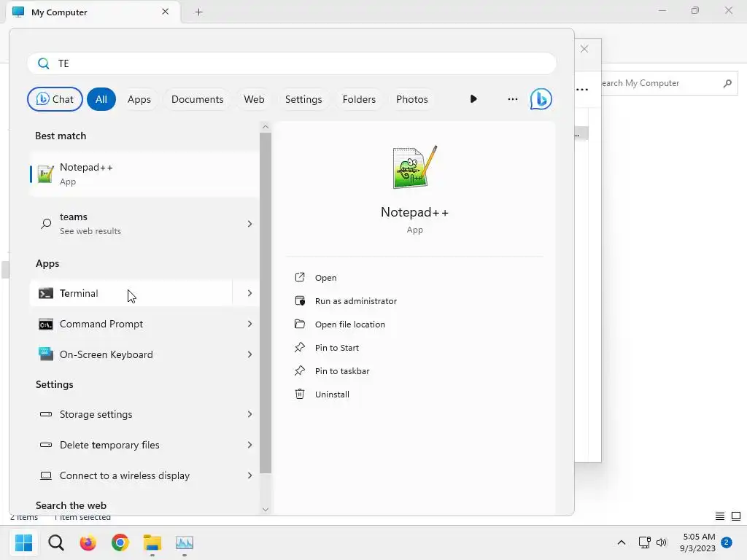Choose Run as administrator
747x560 pixels.
pos(355,301)
